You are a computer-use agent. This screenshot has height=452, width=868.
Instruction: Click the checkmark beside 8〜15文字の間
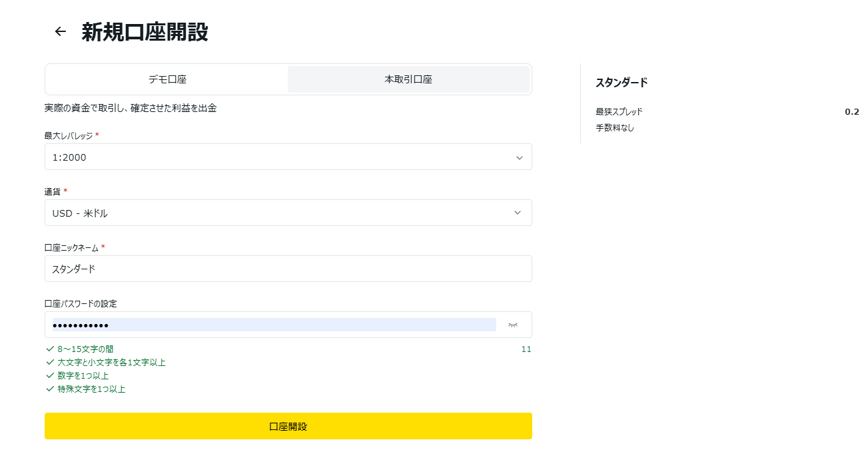pyautogui.click(x=50, y=349)
